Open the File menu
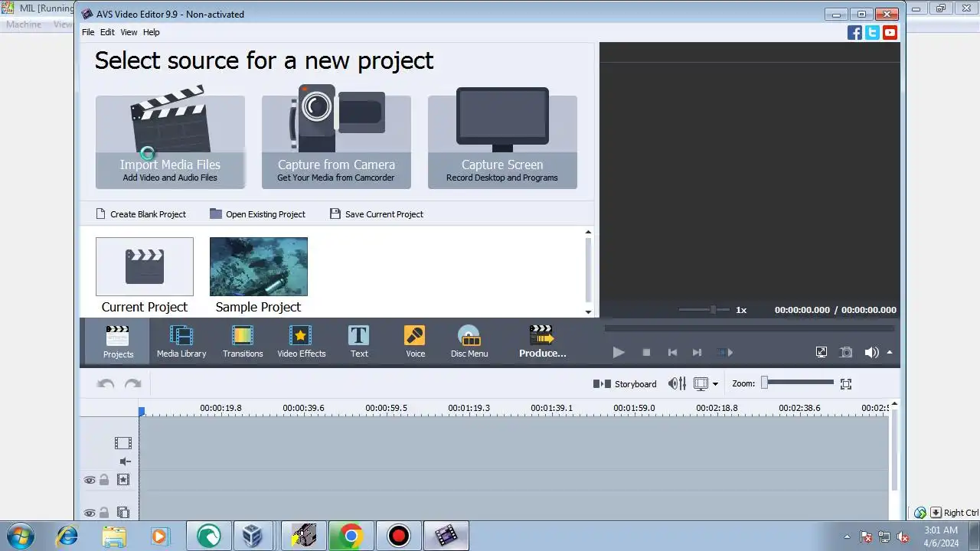The image size is (980, 551). (88, 32)
